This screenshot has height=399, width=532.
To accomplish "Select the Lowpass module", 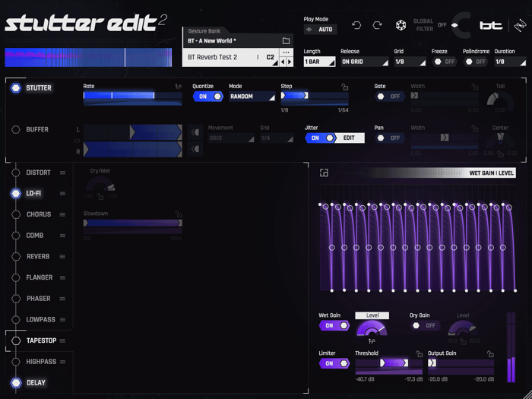I will tap(41, 320).
